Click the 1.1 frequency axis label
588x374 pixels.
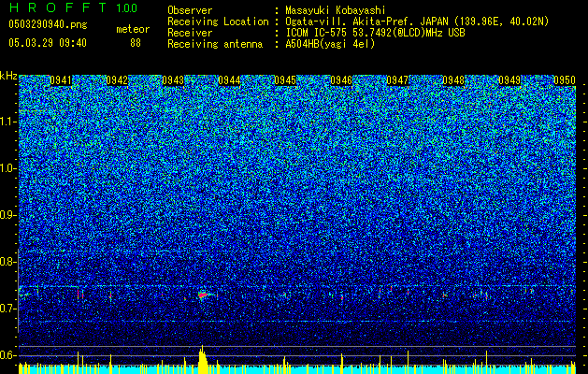[7, 122]
